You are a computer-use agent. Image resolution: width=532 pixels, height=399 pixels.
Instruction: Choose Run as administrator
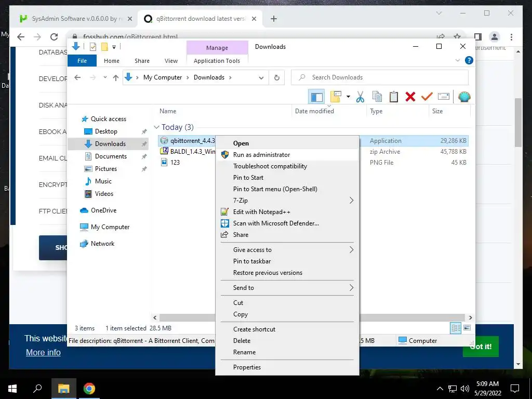[x=287, y=155]
